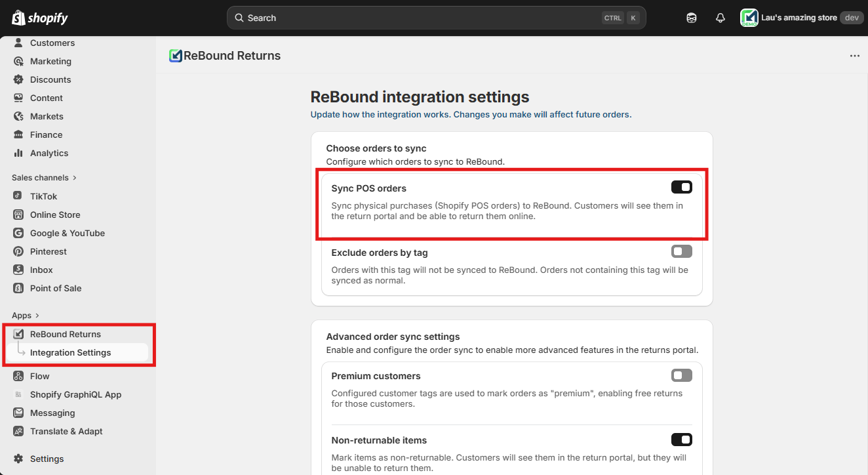Turn off the Non-returnable items toggle
868x475 pixels.
click(682, 440)
